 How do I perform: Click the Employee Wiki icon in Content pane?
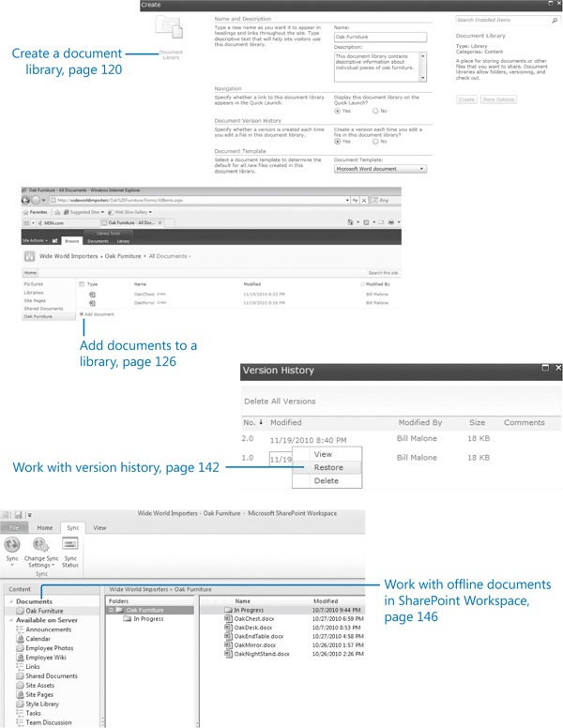(20, 658)
